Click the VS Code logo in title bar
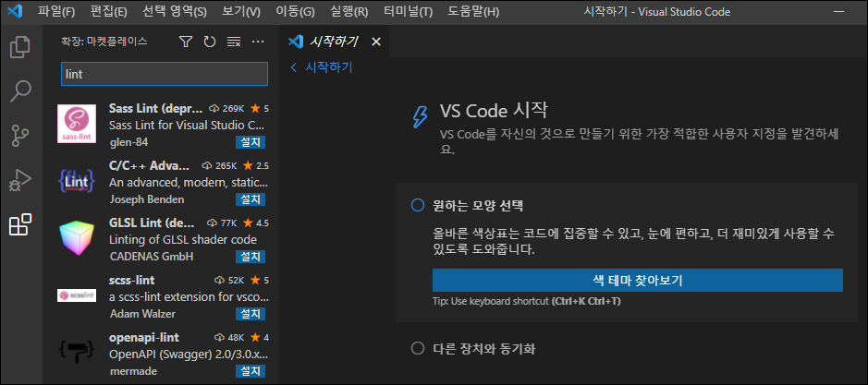This screenshot has width=868, height=385. (15, 12)
